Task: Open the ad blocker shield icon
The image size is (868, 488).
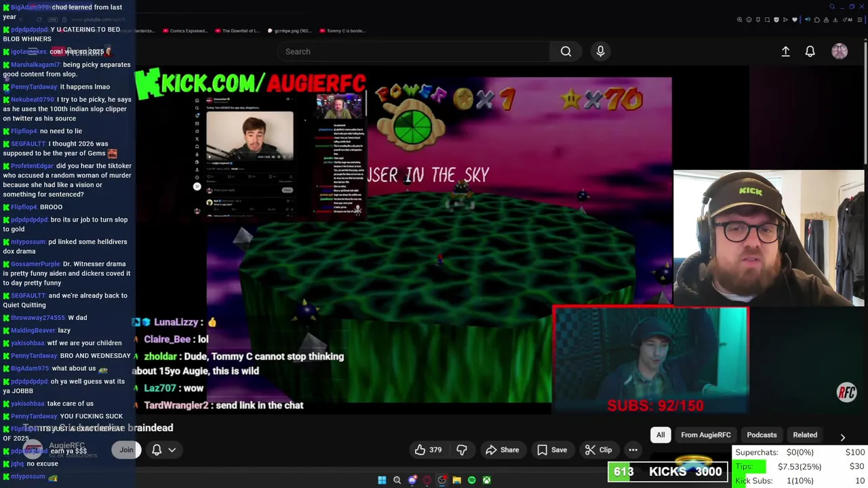Action: coord(776,20)
